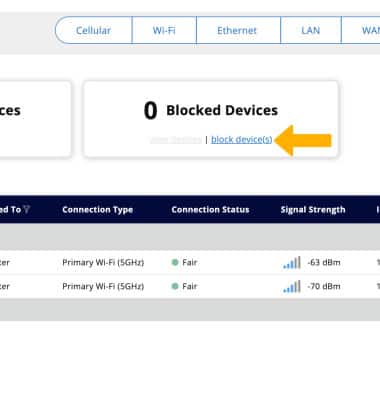380x400 pixels.
Task: Click Fair status in -63 dBm row
Action: 190,262
